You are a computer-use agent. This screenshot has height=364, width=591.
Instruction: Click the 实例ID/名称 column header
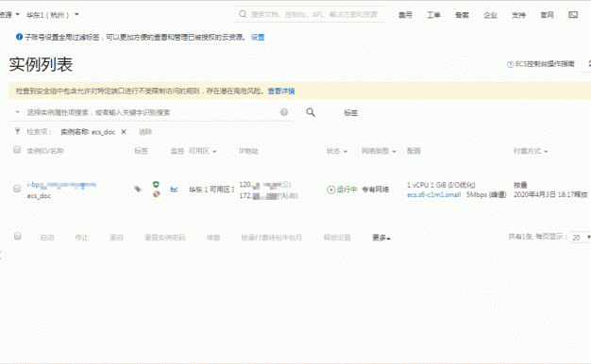tap(45, 151)
